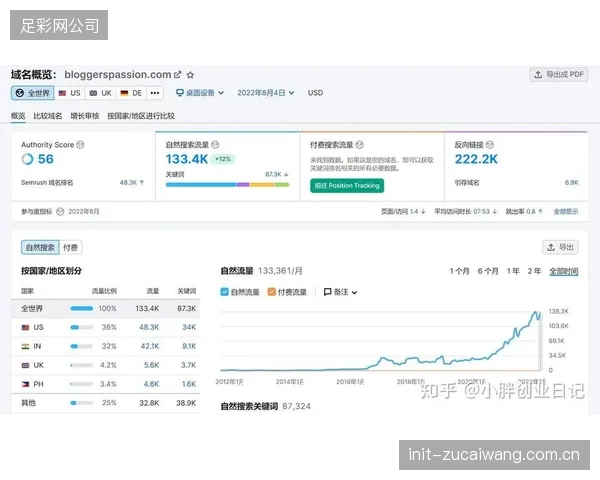
Task: Click IN traffic value 42.1K
Action: tap(150, 346)
